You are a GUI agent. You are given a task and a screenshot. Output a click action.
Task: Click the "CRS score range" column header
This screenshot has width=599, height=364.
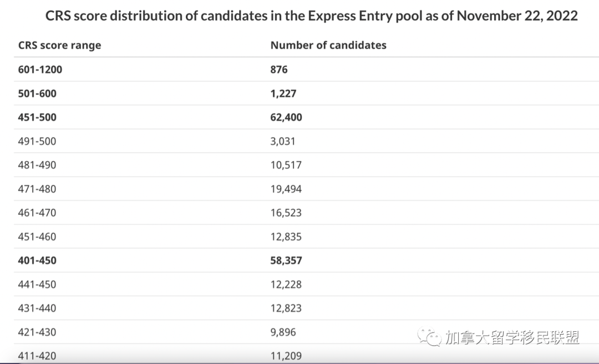tap(59, 45)
